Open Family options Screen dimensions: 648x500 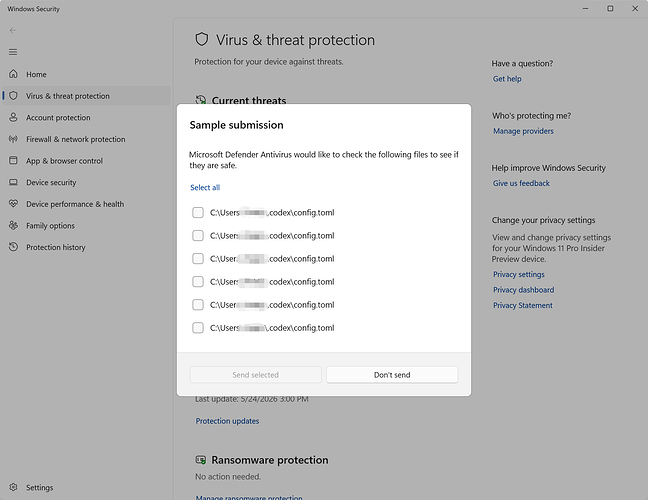pos(86,226)
